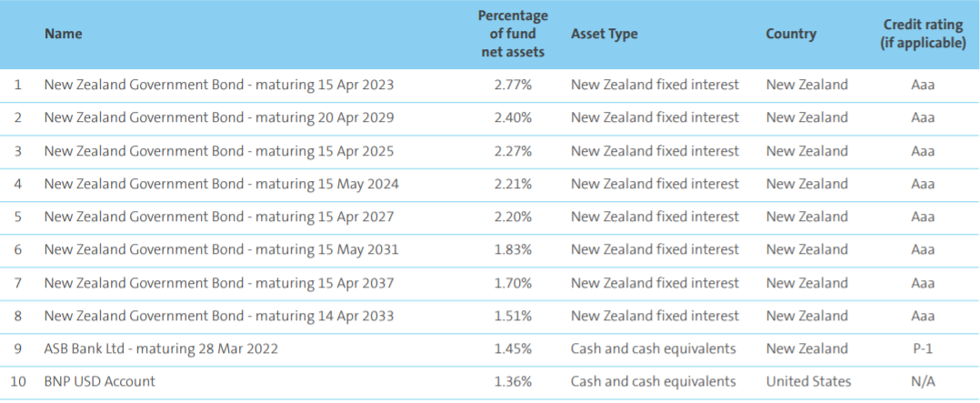Click the P-1 credit rating cell
This screenshot has width=980, height=403.
(922, 348)
